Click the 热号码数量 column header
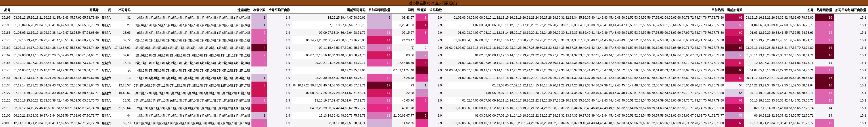This screenshot has width=868, height=127. click(824, 10)
